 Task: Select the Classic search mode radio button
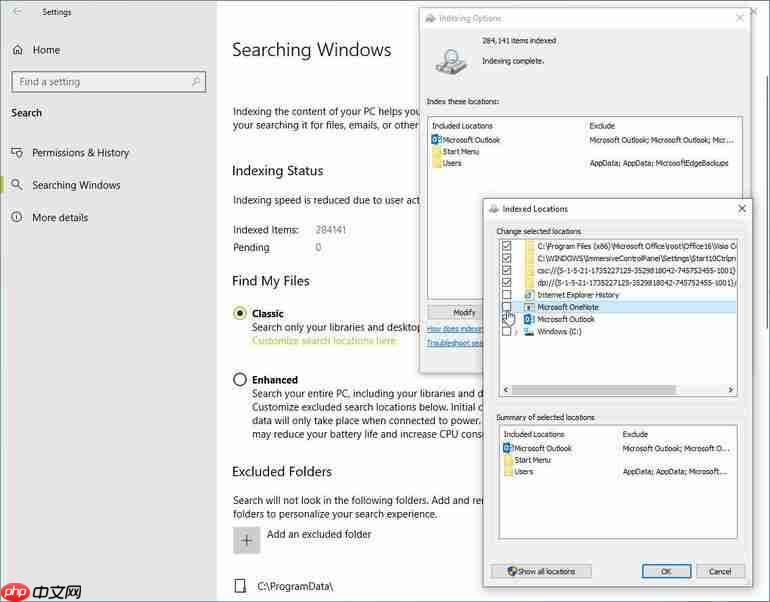(240, 313)
